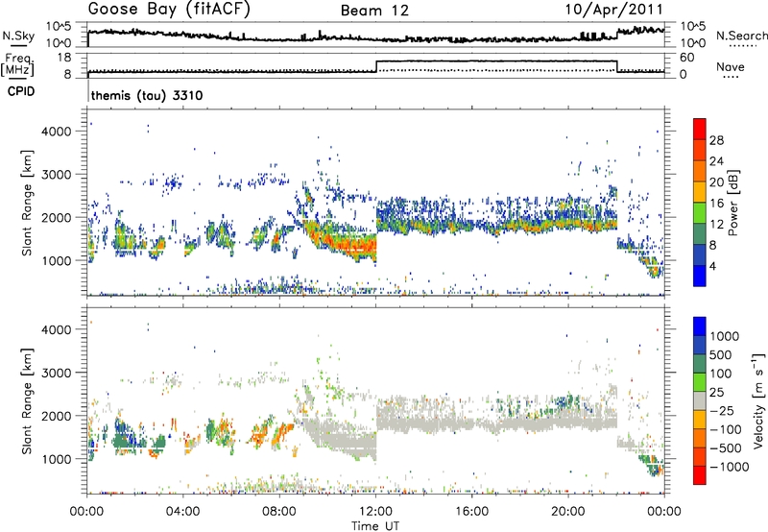
Task: Click the raised frequency line segment after 12:00
Action: (496, 61)
